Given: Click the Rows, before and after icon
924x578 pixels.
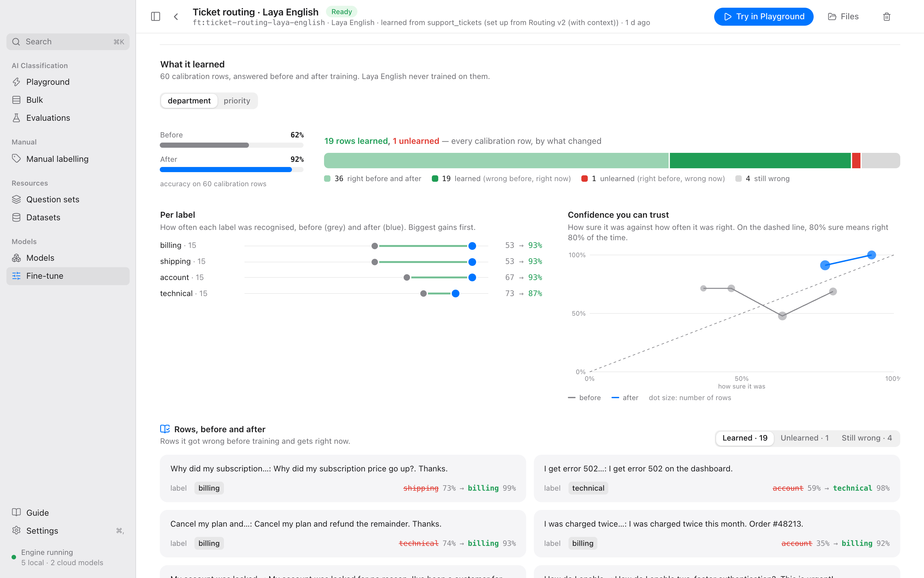Looking at the screenshot, I should coord(165,429).
